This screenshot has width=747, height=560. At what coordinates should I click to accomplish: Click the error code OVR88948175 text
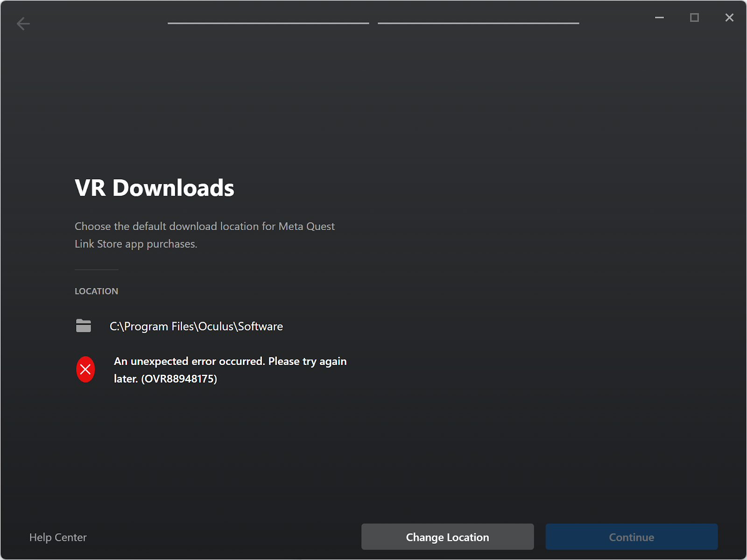click(179, 378)
